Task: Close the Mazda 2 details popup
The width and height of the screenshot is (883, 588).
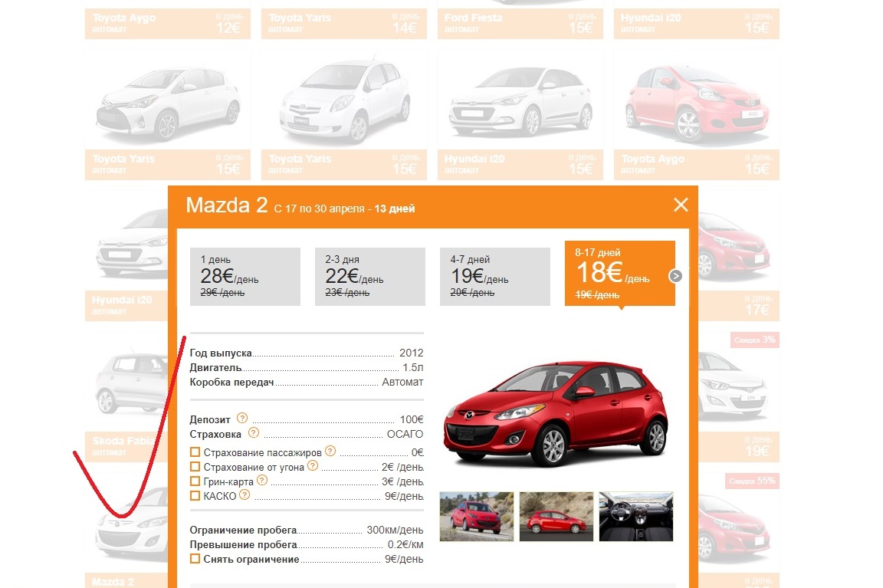Action: click(681, 205)
